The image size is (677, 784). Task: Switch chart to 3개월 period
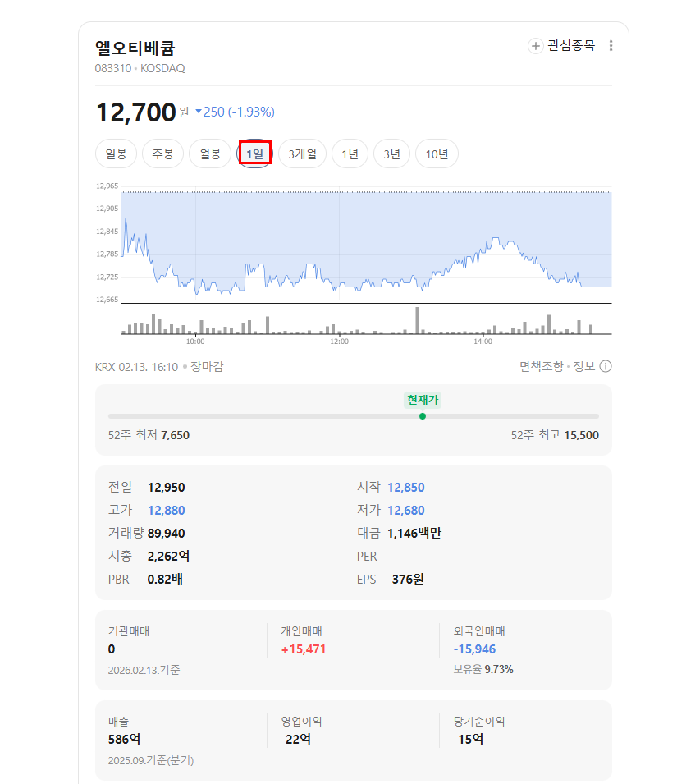click(x=302, y=154)
